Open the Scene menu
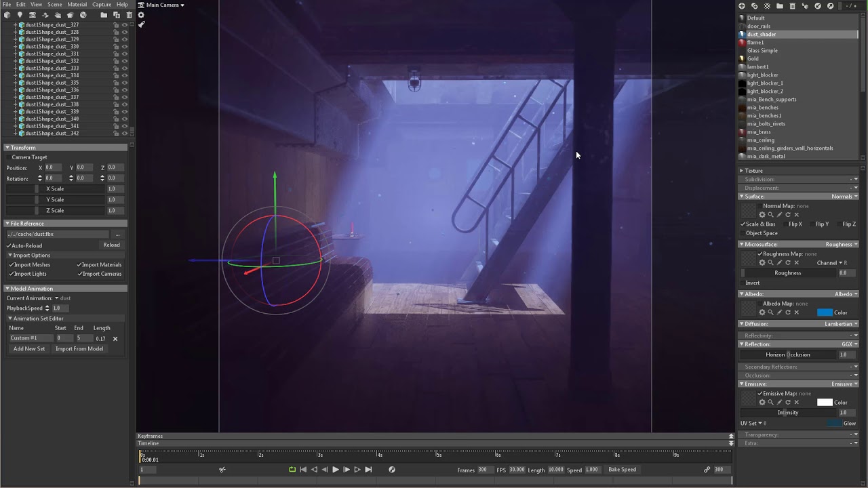 tap(54, 5)
